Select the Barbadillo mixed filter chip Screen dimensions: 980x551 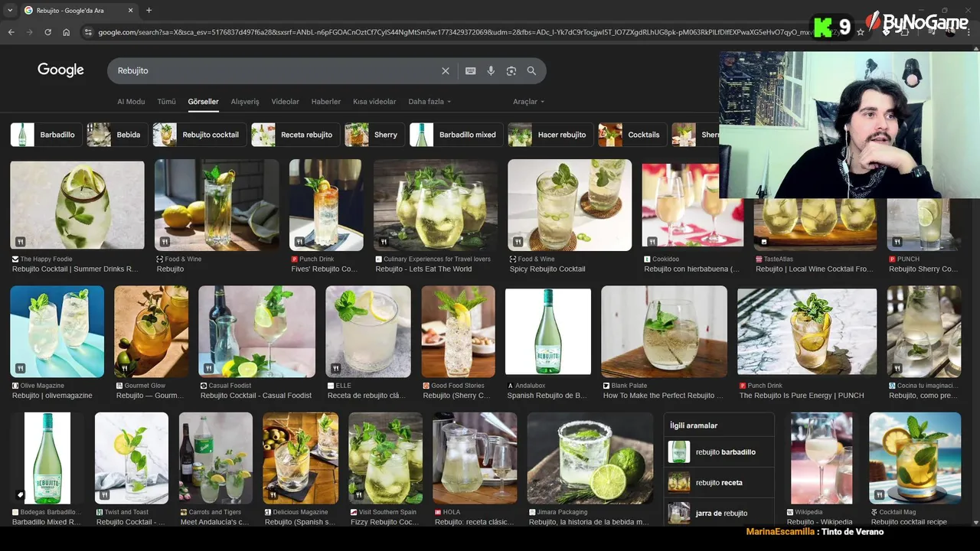pos(456,135)
